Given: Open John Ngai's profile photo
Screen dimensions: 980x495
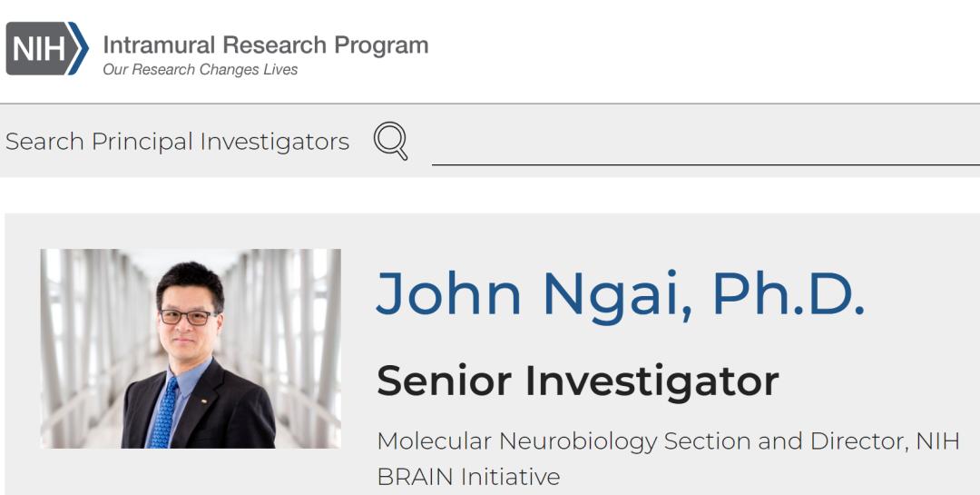Looking at the screenshot, I should (x=191, y=349).
